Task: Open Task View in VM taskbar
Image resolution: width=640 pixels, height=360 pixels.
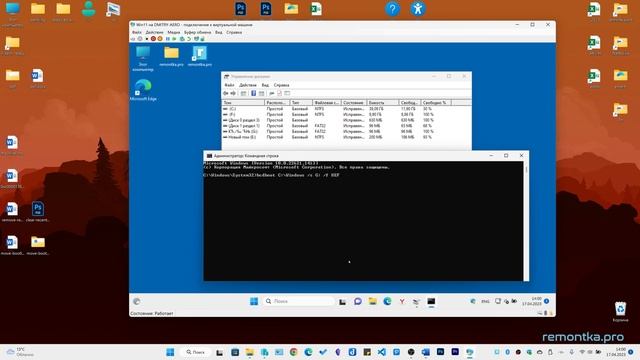Action: tap(342, 301)
